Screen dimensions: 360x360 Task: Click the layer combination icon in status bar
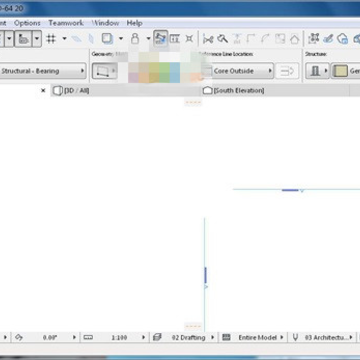(x=157, y=337)
